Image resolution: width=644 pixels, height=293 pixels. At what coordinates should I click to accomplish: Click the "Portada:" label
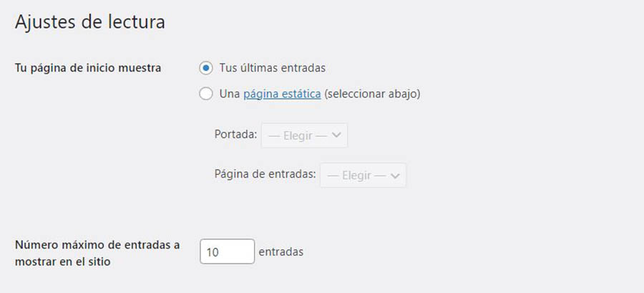click(235, 135)
